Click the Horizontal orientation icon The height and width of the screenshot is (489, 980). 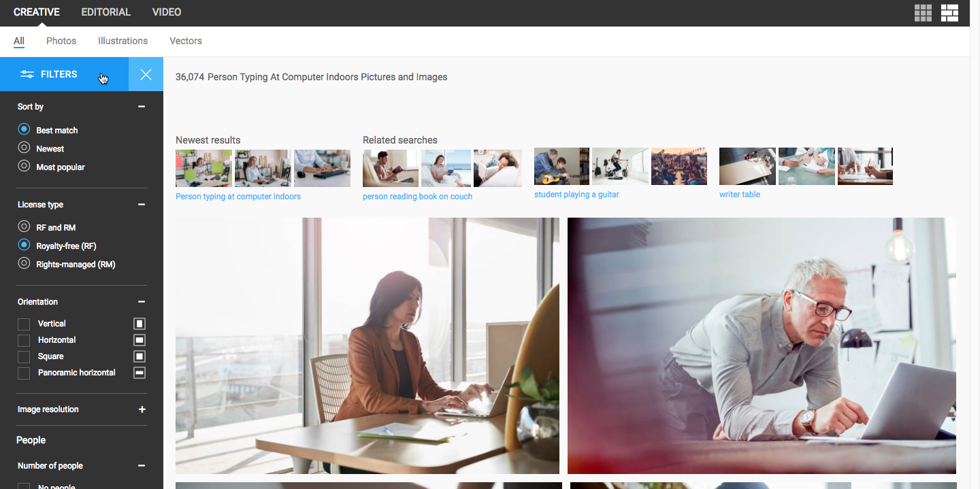pos(140,340)
